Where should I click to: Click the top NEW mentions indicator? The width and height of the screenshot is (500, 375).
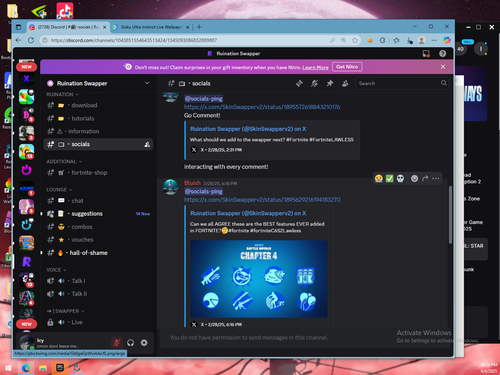tap(26, 67)
